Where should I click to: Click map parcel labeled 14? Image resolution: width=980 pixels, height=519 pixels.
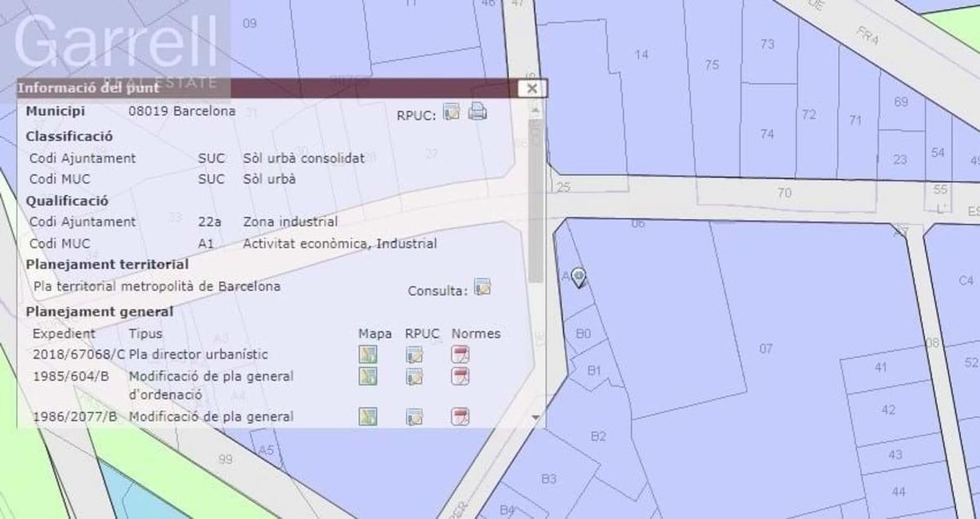click(x=642, y=55)
